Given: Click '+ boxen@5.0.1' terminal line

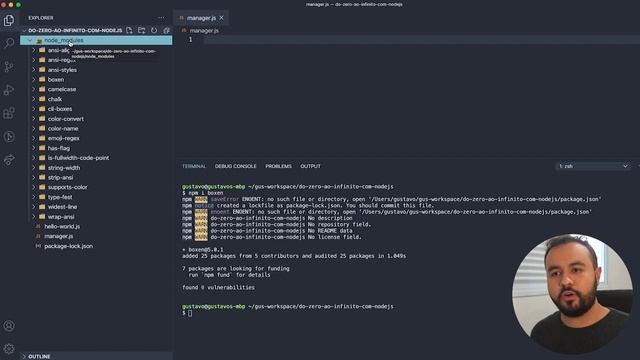Looking at the screenshot, I should pos(203,250).
